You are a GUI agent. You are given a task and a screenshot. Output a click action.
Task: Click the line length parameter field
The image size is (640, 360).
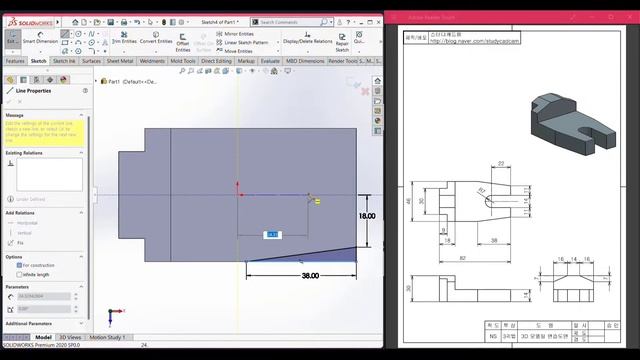tap(44, 296)
